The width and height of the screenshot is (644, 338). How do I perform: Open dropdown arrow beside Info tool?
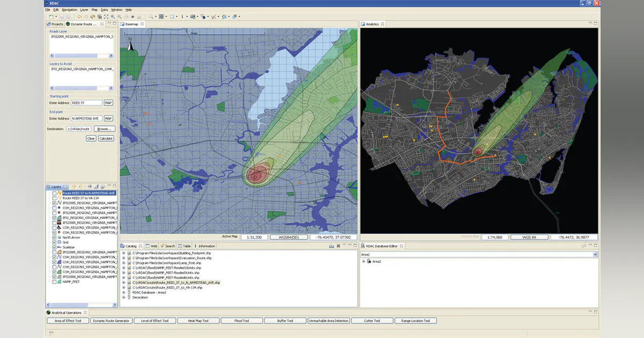click(x=187, y=17)
